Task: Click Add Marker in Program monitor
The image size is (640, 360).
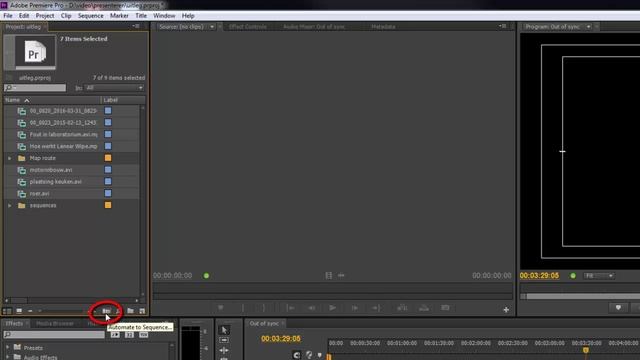Action: point(618,308)
